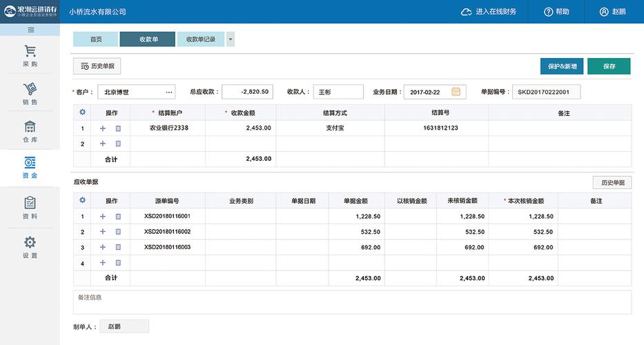
Task: Click the 业务日期 field 2017-02-22
Action: 435,92
